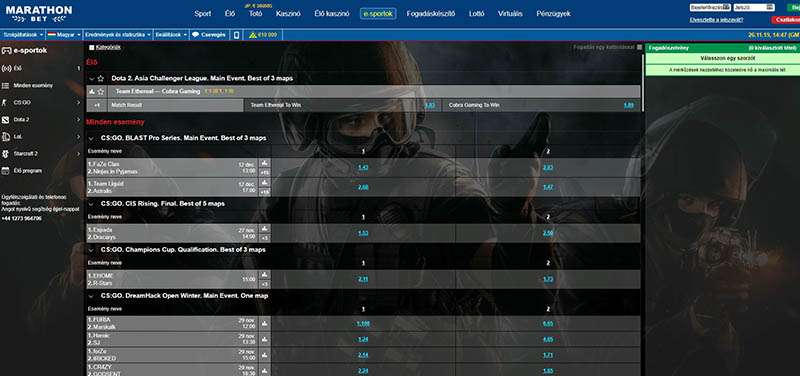Click the forgotten password link

point(716,20)
